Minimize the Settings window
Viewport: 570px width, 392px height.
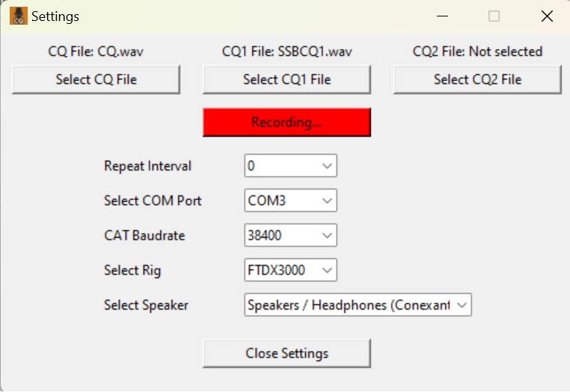442,16
